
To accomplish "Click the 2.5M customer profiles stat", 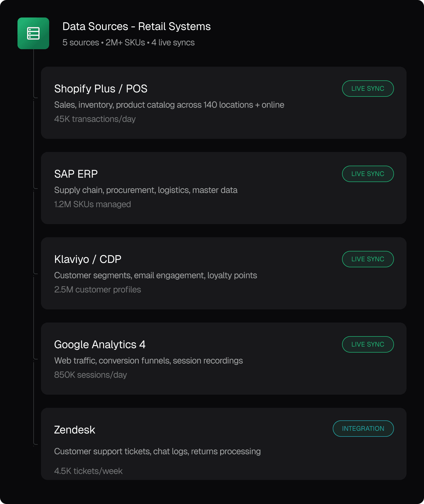I will tap(98, 290).
